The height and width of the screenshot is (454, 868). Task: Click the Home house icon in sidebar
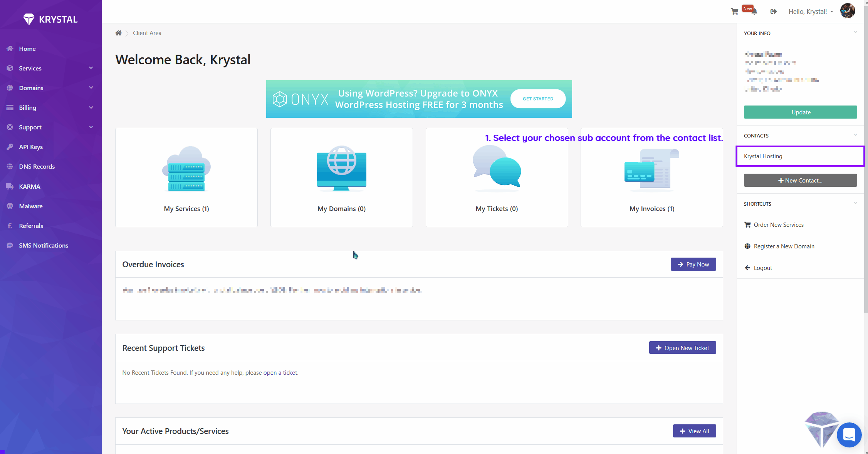[10, 49]
